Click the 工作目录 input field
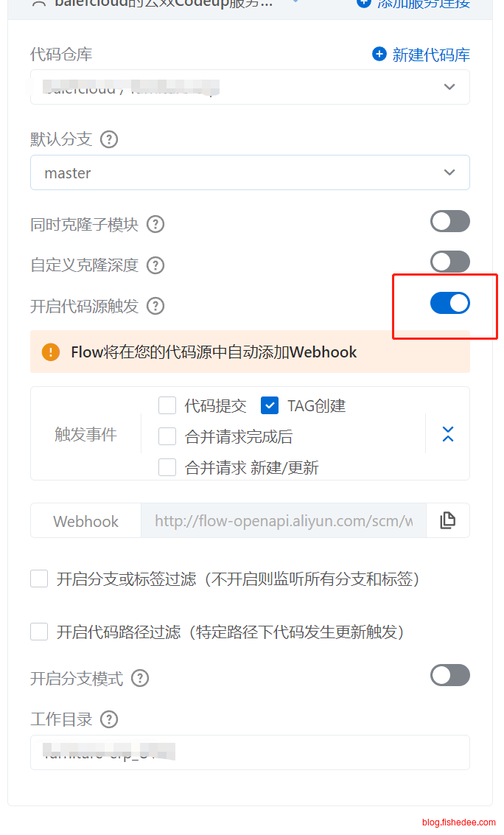Image resolution: width=504 pixels, height=835 pixels. pos(250,752)
